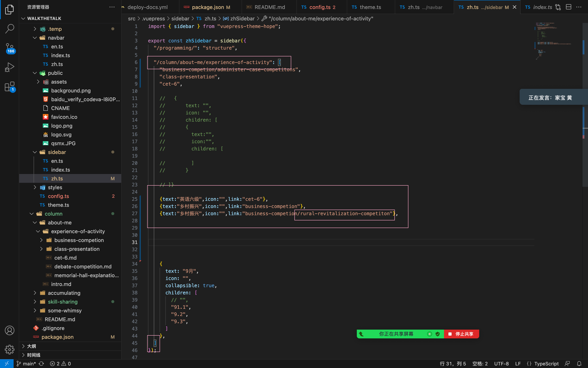Switch to the README.md tab

(269, 7)
